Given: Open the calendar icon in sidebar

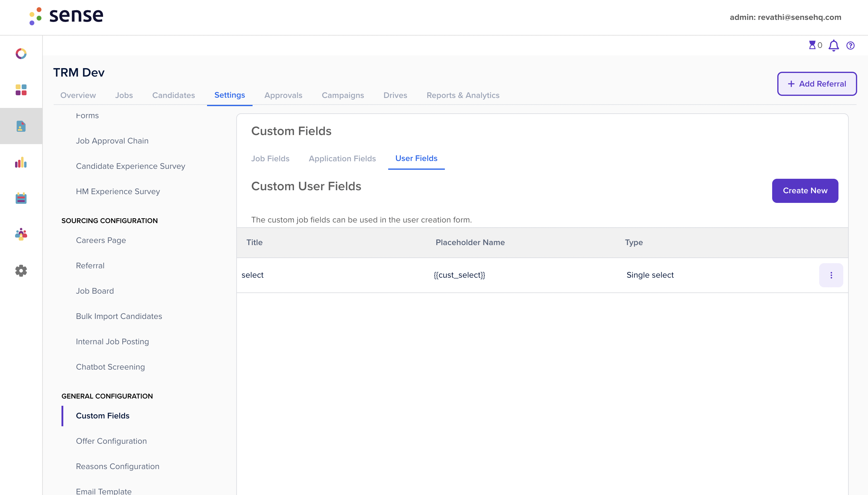Looking at the screenshot, I should point(21,198).
